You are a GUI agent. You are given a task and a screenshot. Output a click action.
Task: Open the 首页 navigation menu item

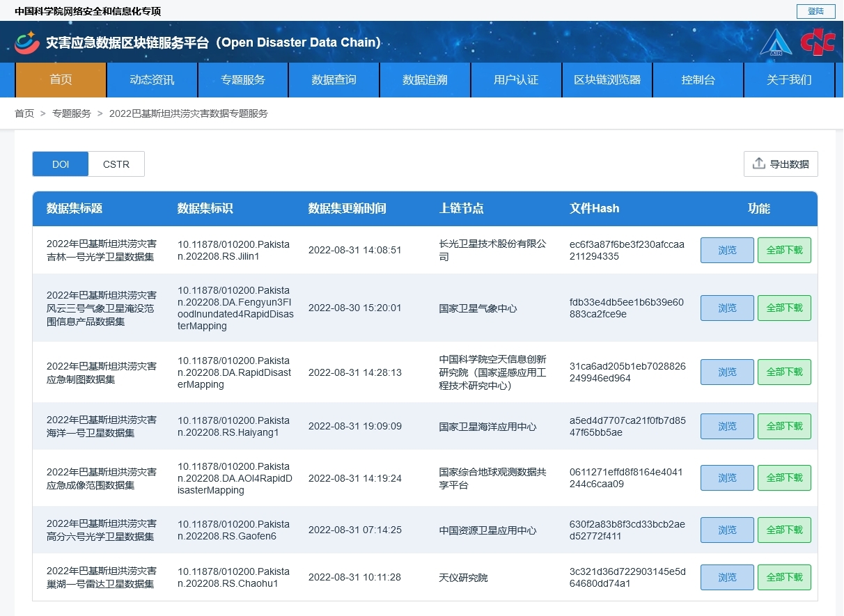(x=61, y=80)
